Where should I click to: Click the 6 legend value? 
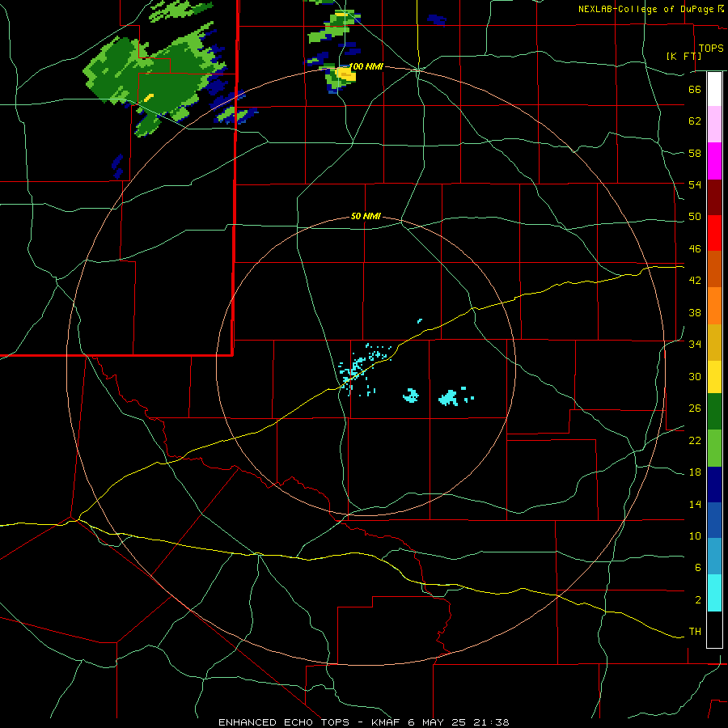coord(697,568)
